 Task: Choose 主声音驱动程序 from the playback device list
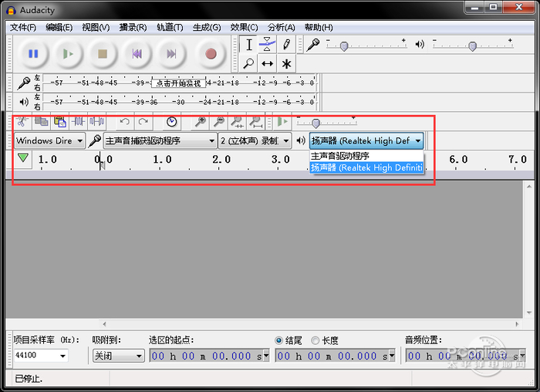pos(366,156)
